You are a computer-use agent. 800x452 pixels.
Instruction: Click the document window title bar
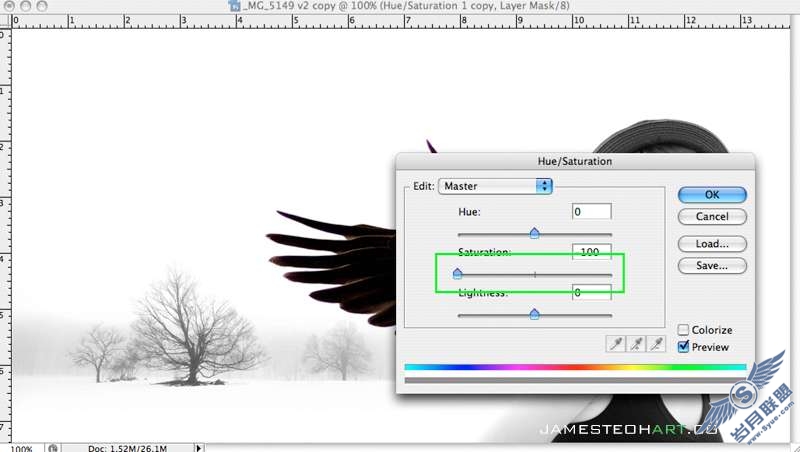pyautogui.click(x=400, y=6)
